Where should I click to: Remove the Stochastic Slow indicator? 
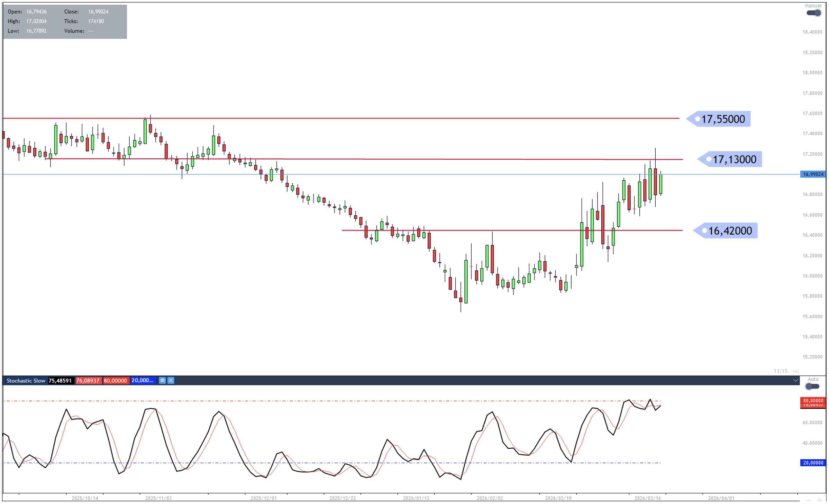coord(171,381)
